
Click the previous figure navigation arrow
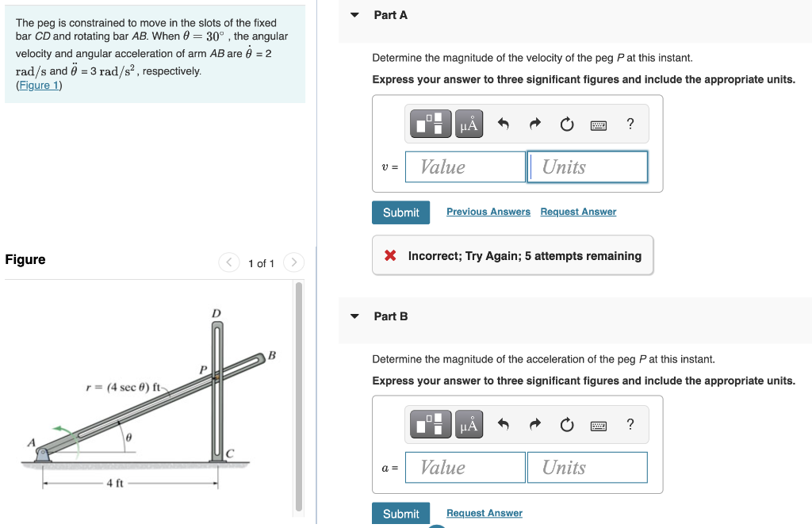(228, 262)
